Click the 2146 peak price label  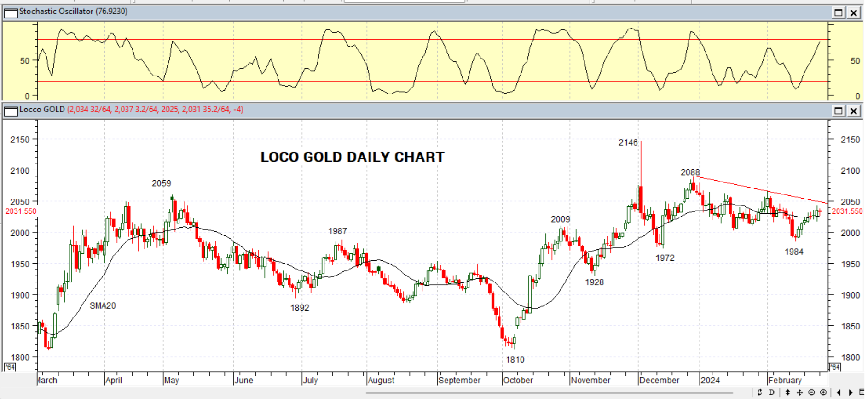point(628,143)
